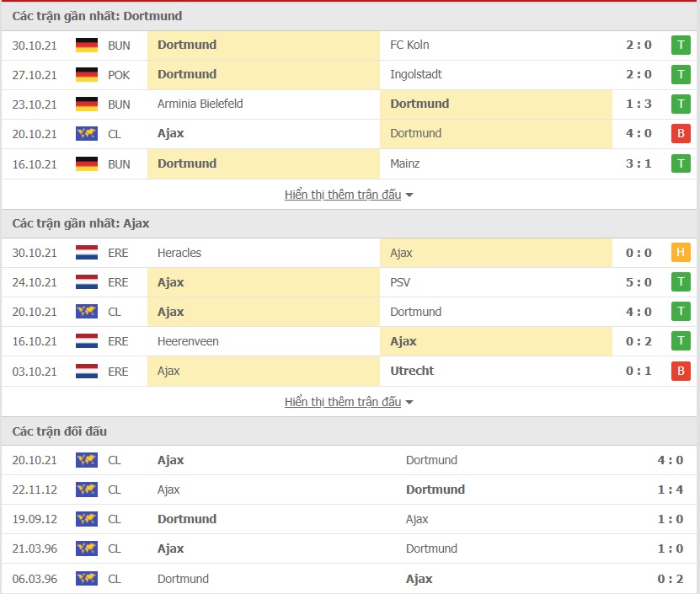This screenshot has height=594, width=700.
Task: Click German flag in Dortmund vs Ingolstadt POK row
Action: click(x=86, y=75)
